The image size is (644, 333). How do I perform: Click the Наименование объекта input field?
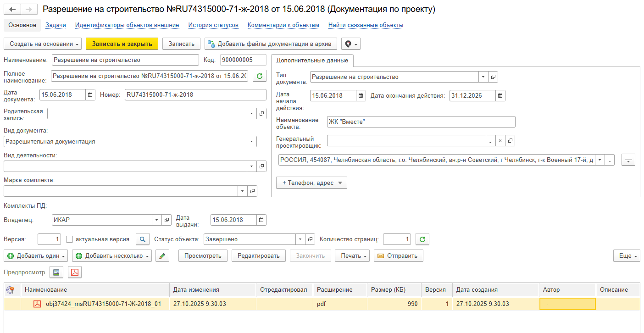(421, 122)
